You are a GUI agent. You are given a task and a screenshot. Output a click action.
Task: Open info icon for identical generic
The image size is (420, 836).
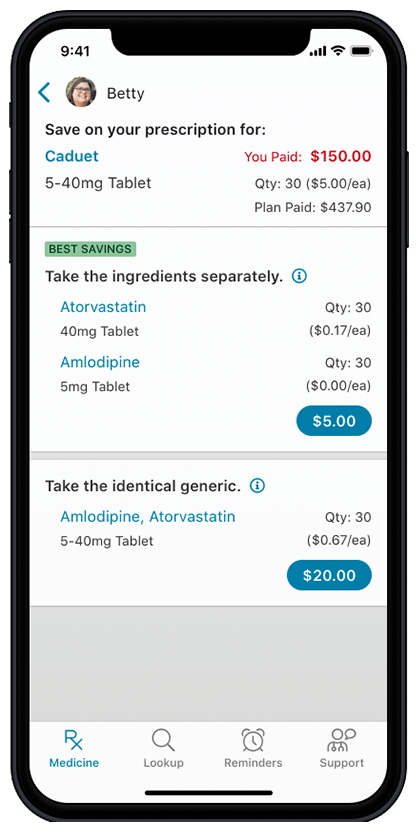pos(257,486)
